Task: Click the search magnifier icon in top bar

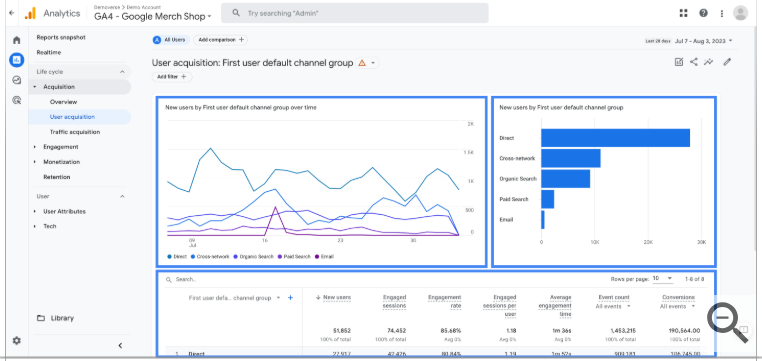Action: pos(236,13)
